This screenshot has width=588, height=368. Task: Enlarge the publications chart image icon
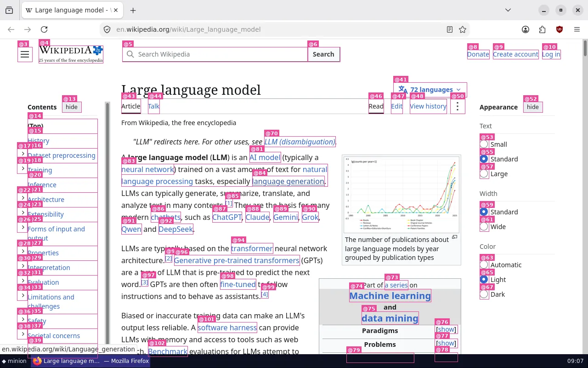coord(454,237)
